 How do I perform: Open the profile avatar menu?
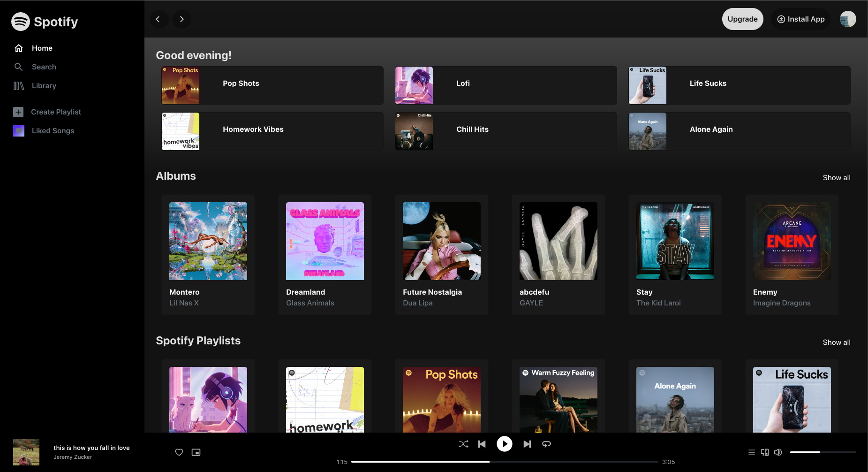pos(847,19)
